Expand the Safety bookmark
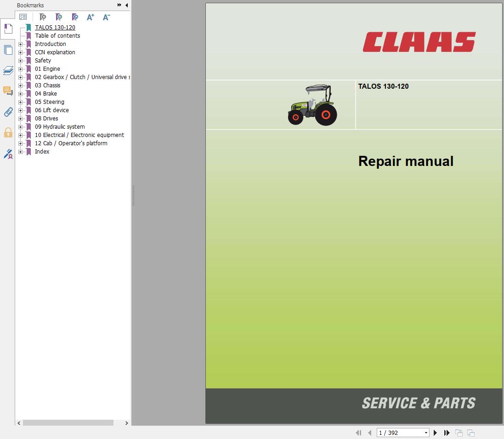Screen dimensions: 504x439 click(20, 61)
